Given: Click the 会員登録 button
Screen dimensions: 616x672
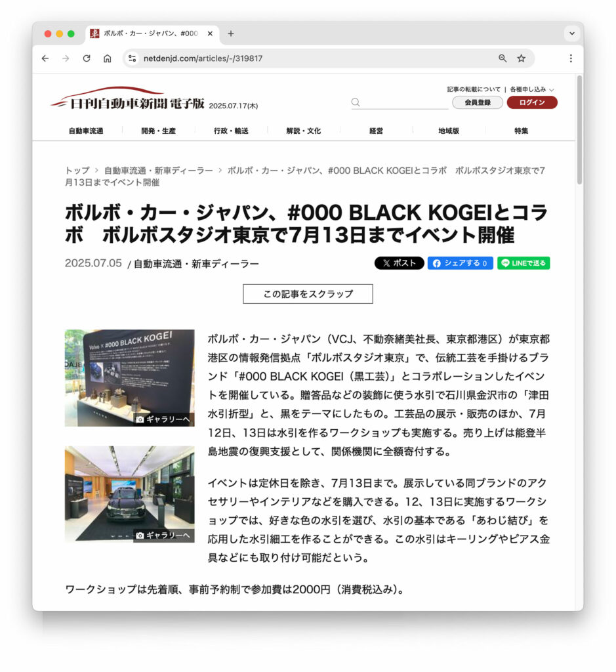Looking at the screenshot, I should pos(477,102).
